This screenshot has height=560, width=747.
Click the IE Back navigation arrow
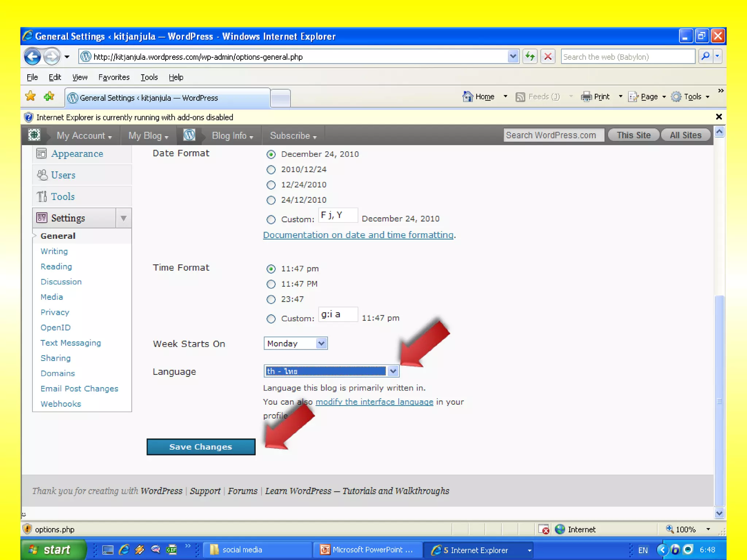[x=32, y=57]
